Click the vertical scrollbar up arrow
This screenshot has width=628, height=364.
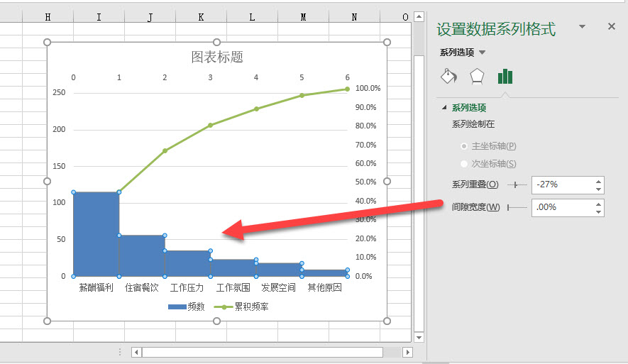[x=419, y=16]
